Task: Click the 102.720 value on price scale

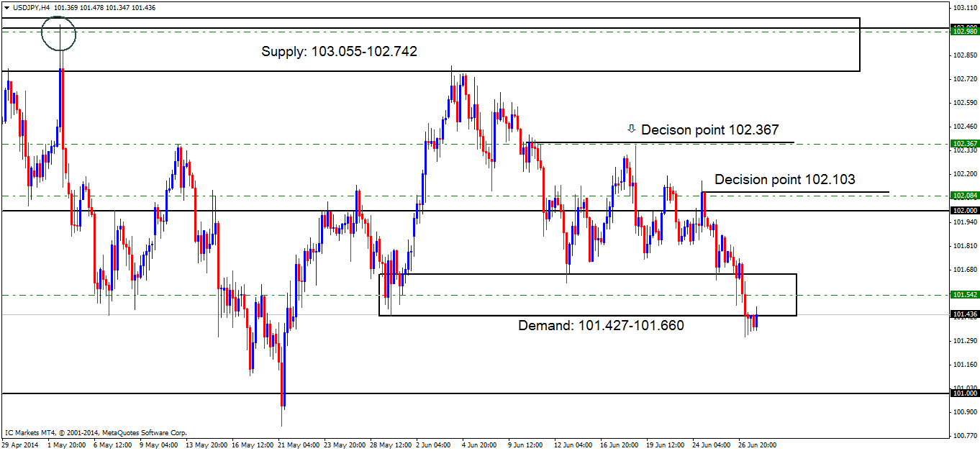Action: 964,78
